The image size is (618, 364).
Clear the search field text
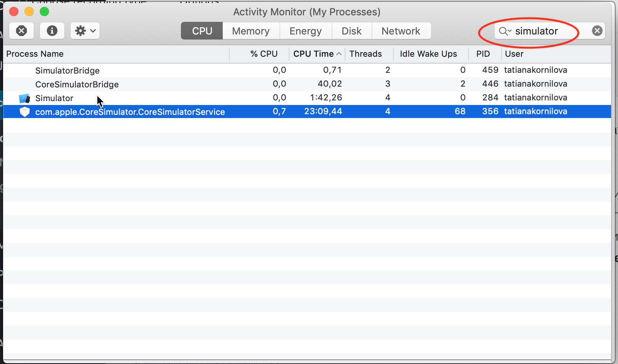click(597, 31)
